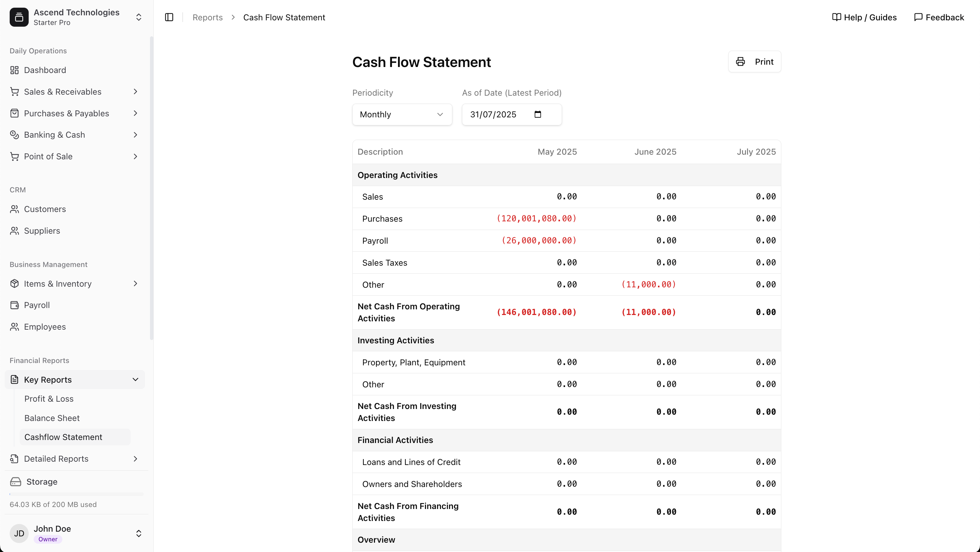
Task: Click the Suppliers people icon
Action: coord(14,231)
